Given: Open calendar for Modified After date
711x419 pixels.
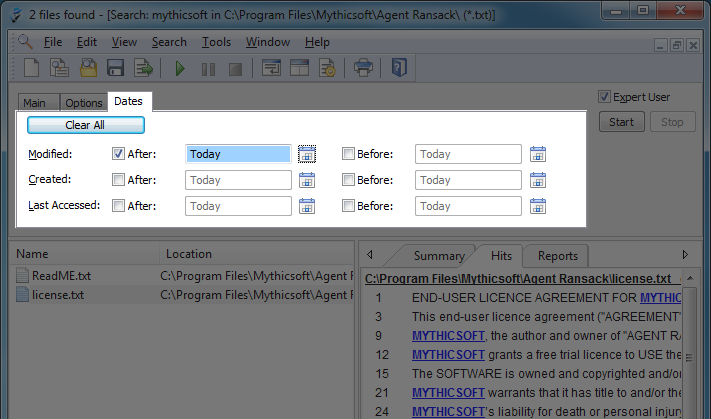Looking at the screenshot, I should (x=307, y=154).
